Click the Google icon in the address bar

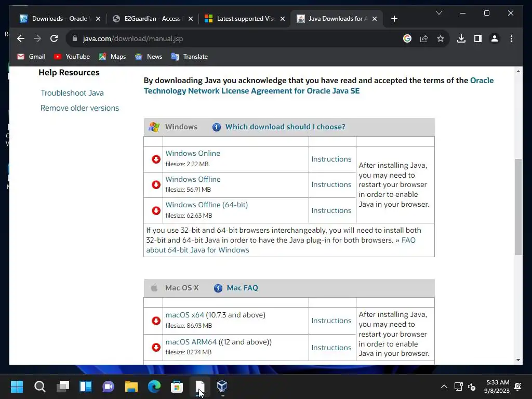(407, 38)
